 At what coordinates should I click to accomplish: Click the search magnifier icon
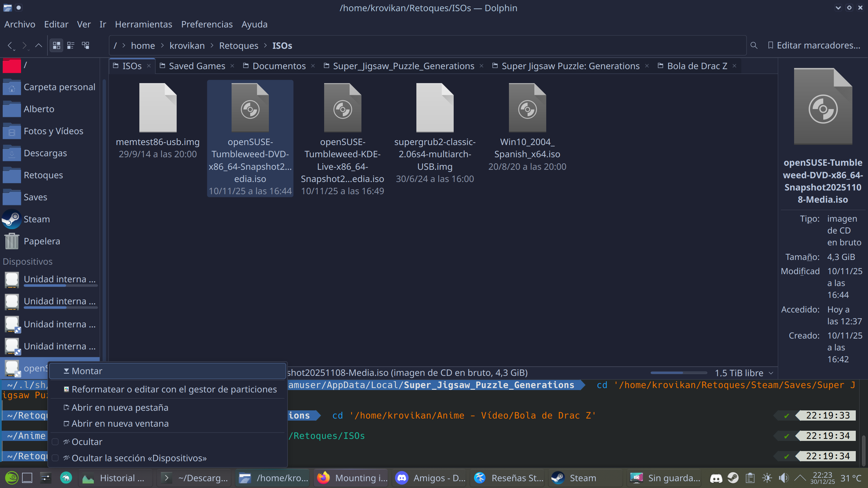pyautogui.click(x=754, y=45)
